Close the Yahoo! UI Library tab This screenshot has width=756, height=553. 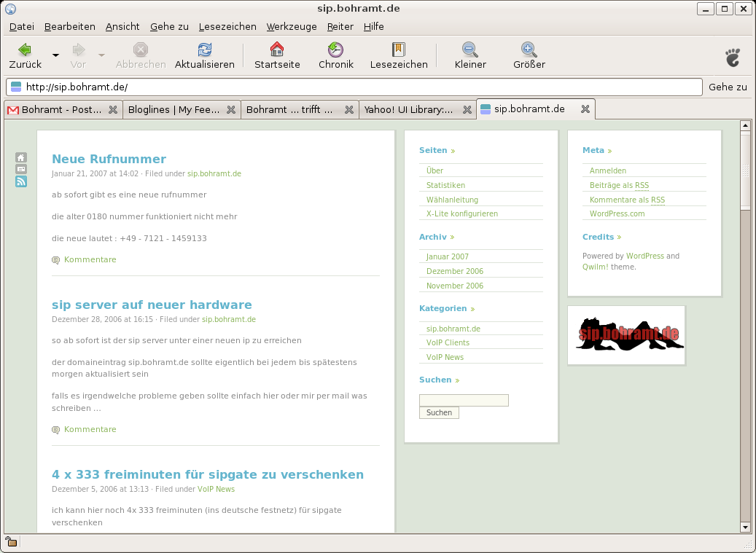467,109
